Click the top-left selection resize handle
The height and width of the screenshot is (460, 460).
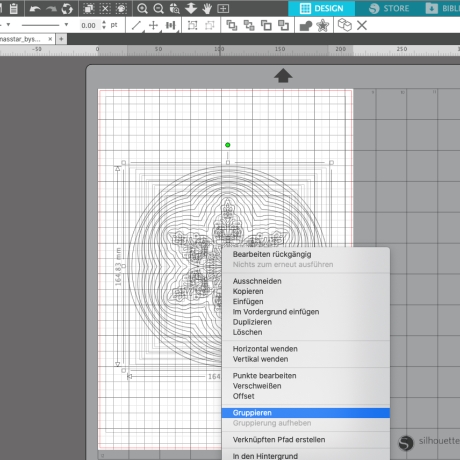pyautogui.click(x=124, y=163)
